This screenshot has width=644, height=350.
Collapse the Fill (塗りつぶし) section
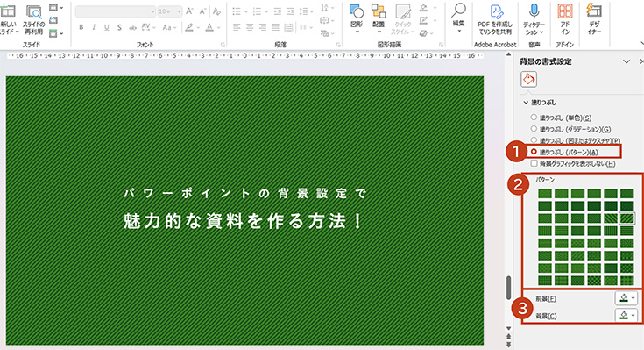coord(526,103)
